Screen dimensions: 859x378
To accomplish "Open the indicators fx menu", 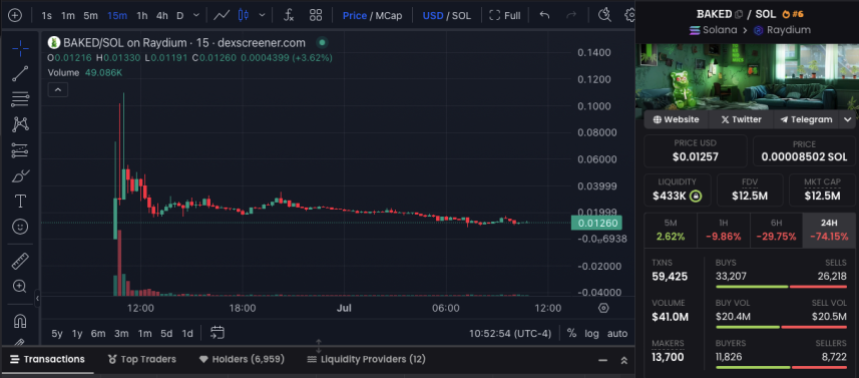I will pyautogui.click(x=289, y=15).
